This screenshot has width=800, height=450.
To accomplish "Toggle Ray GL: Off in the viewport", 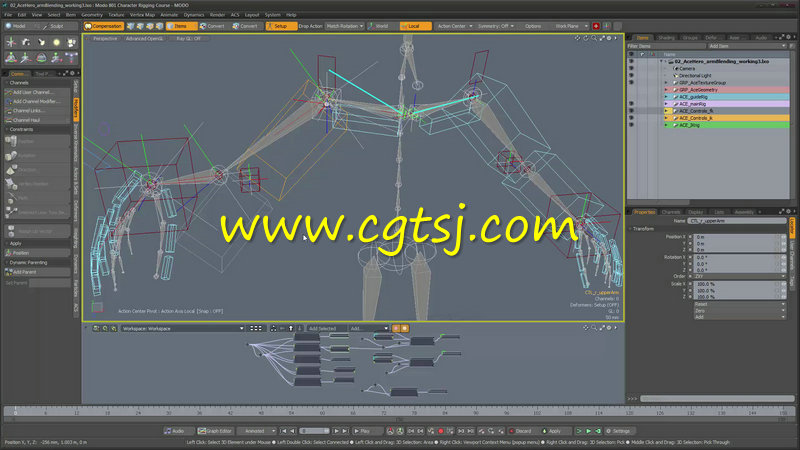I will coord(189,39).
